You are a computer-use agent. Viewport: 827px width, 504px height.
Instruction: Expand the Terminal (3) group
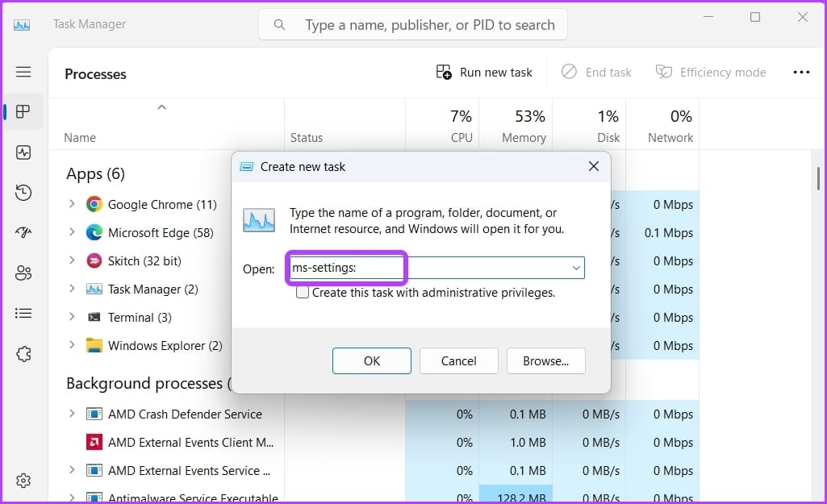tap(73, 316)
